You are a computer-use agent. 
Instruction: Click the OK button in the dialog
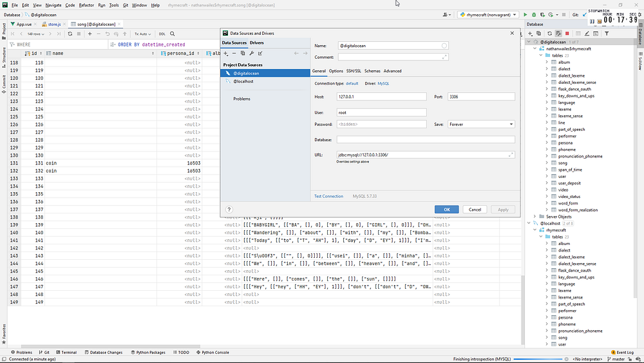point(446,210)
